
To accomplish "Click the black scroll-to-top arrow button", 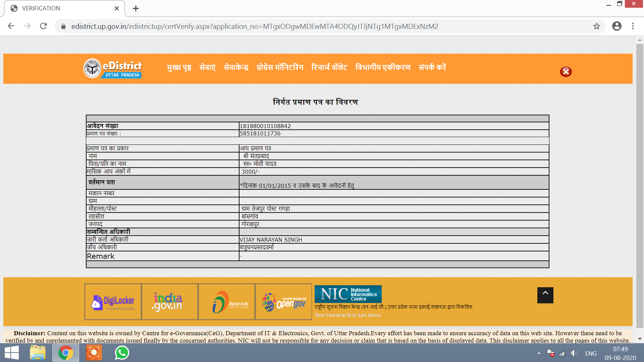I will pyautogui.click(x=545, y=295).
